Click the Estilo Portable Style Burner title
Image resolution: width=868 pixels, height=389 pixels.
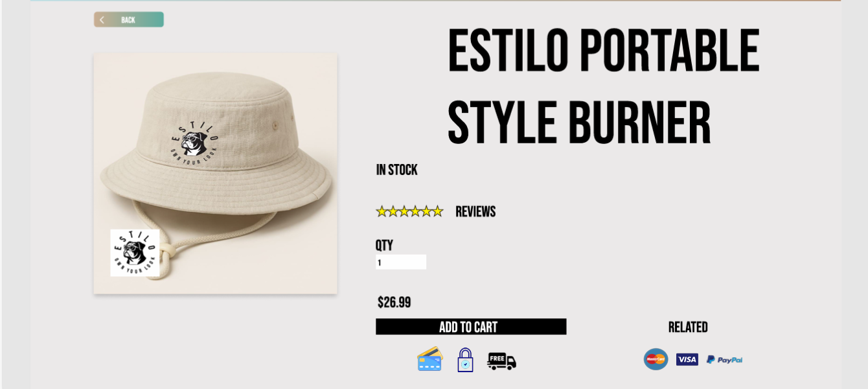[x=604, y=86]
